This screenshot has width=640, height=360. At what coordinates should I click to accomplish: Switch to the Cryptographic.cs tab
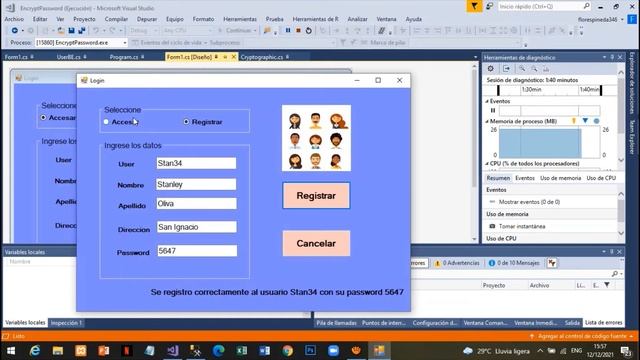pos(262,57)
